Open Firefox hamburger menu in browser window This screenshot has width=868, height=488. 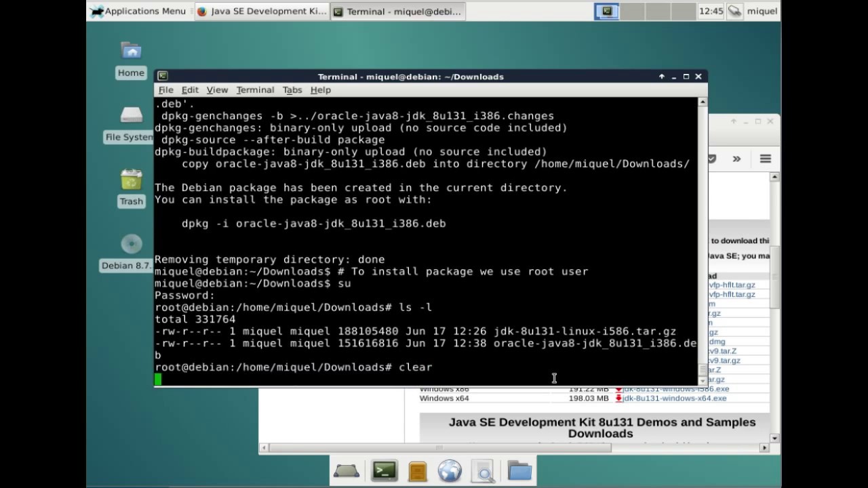[x=766, y=159]
